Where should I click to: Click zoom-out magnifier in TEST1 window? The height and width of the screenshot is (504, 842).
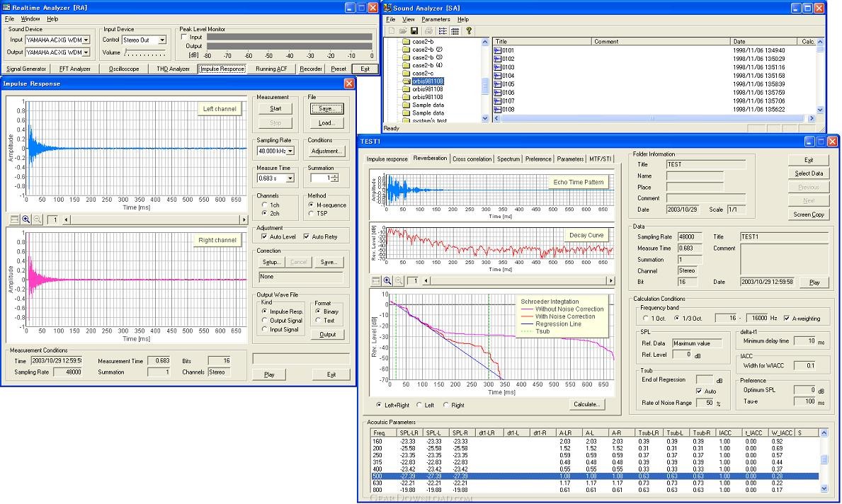[x=399, y=281]
